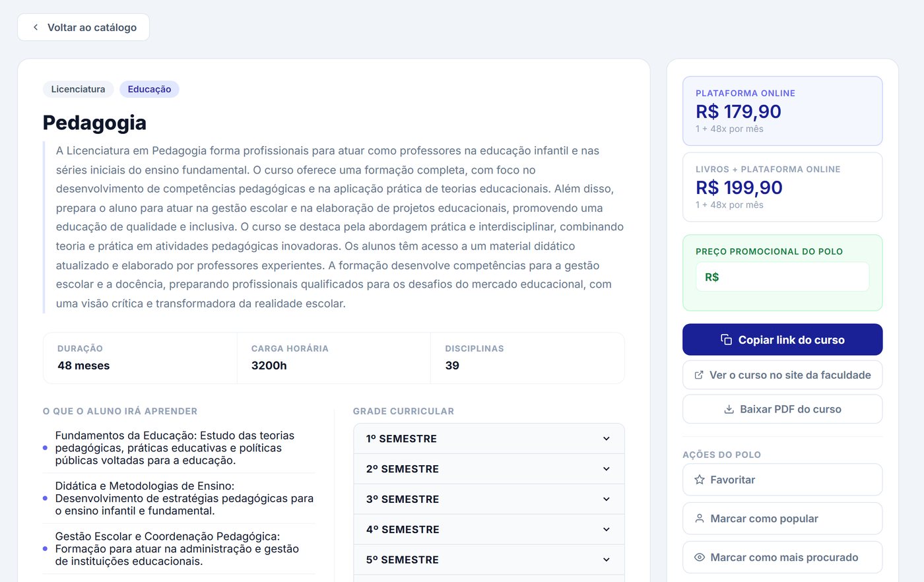Open the 5º Semestre chevron
Viewport: 924px width, 582px height.
coord(607,560)
